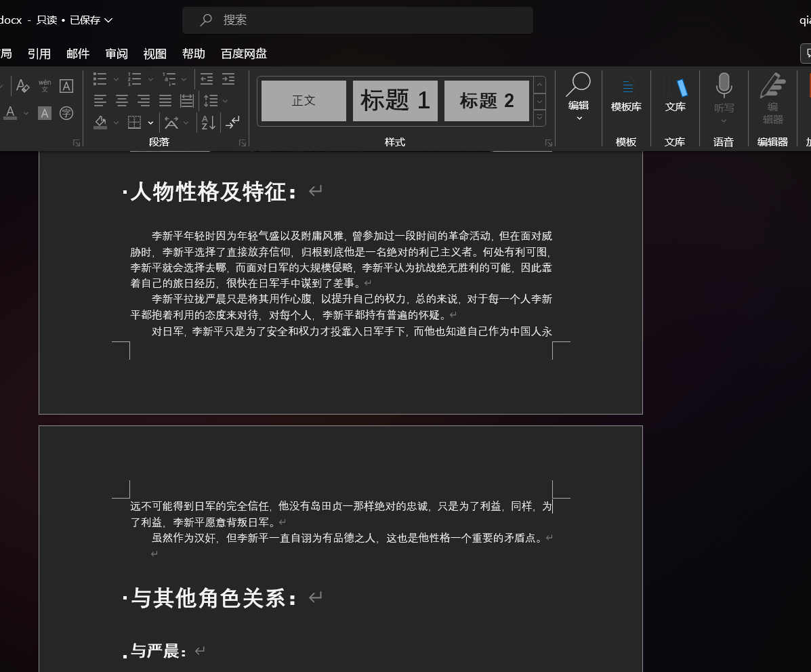Align the paragraph to the left
The image size is (811, 672).
(x=100, y=100)
